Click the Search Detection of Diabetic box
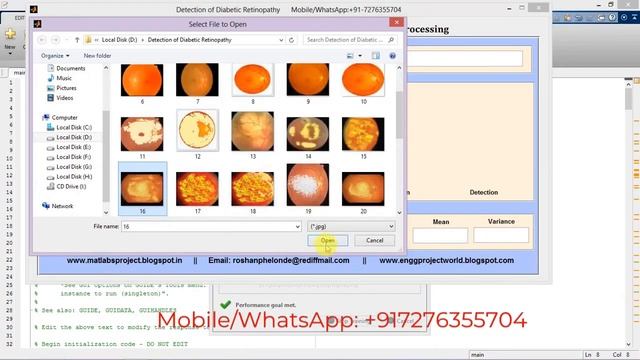This screenshot has width=640, height=360. (345, 40)
